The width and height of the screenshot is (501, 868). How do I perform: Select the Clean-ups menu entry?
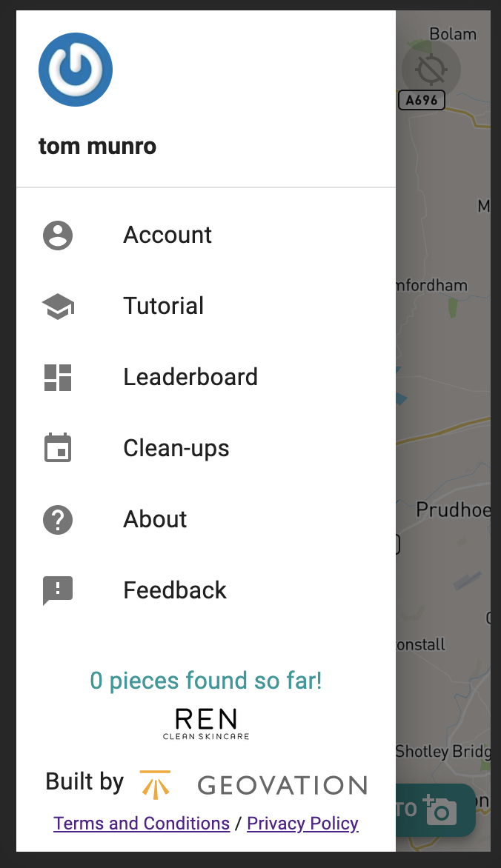click(x=176, y=447)
